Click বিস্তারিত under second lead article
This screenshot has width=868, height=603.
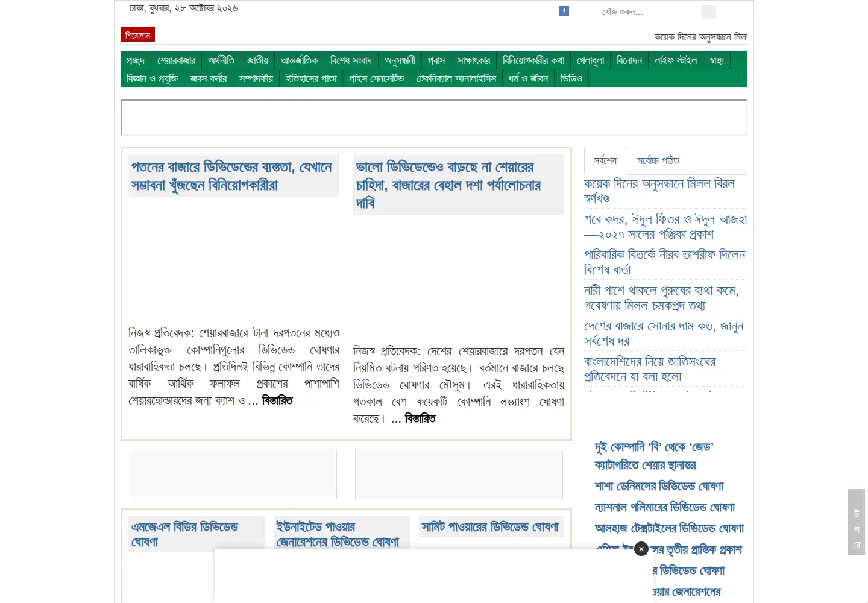coord(420,418)
